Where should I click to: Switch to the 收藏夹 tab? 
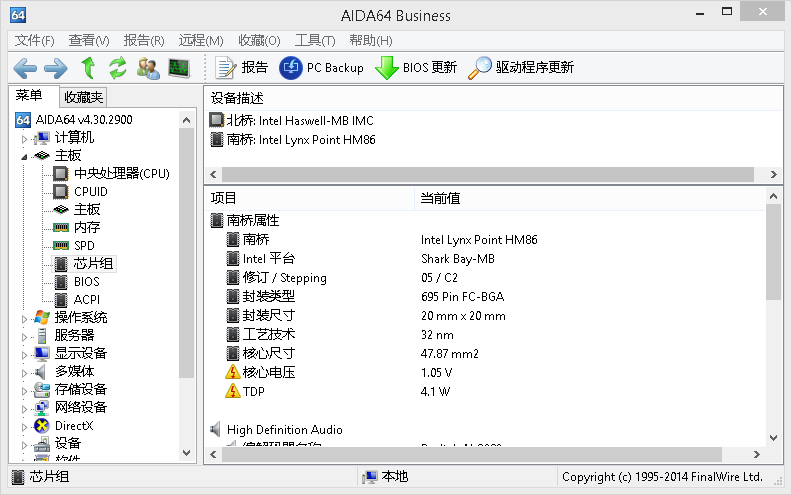click(x=83, y=97)
